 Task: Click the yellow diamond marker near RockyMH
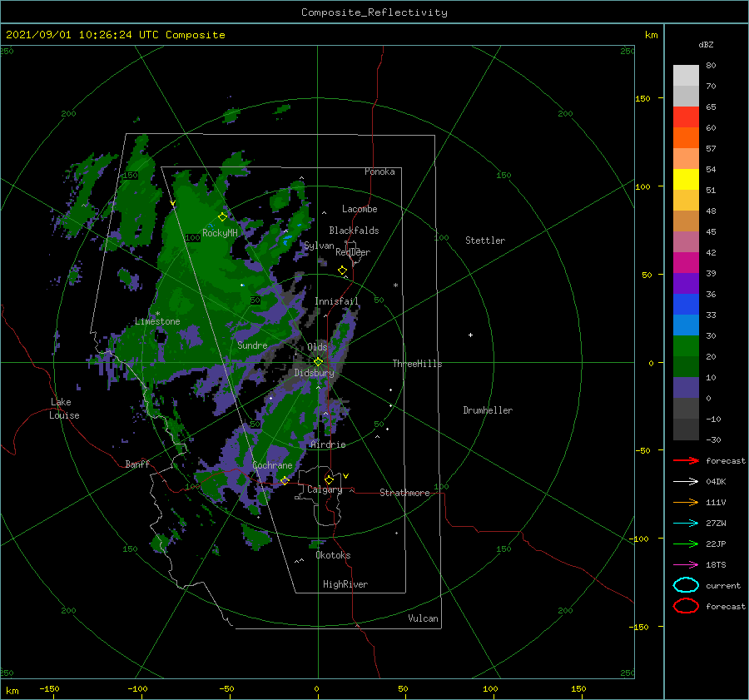tap(222, 217)
